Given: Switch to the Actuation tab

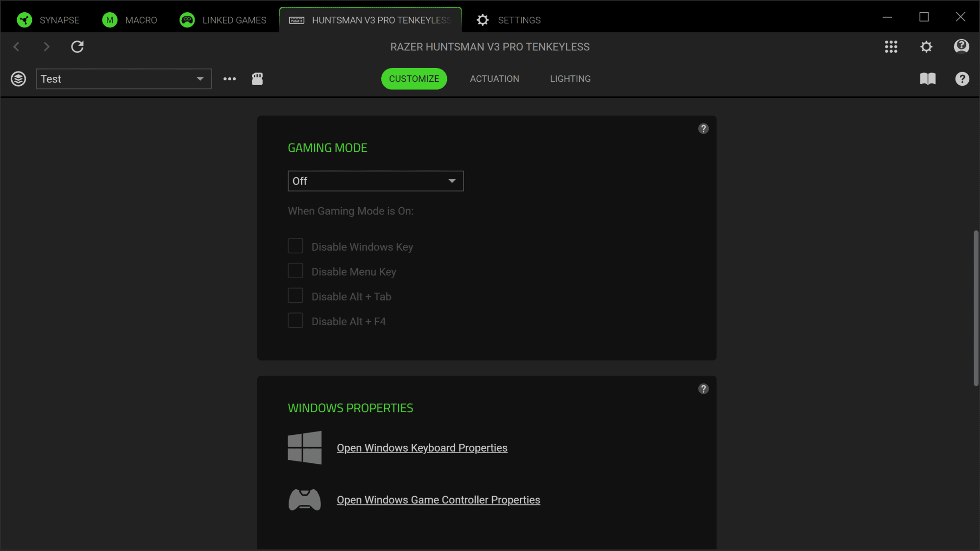Looking at the screenshot, I should 494,79.
